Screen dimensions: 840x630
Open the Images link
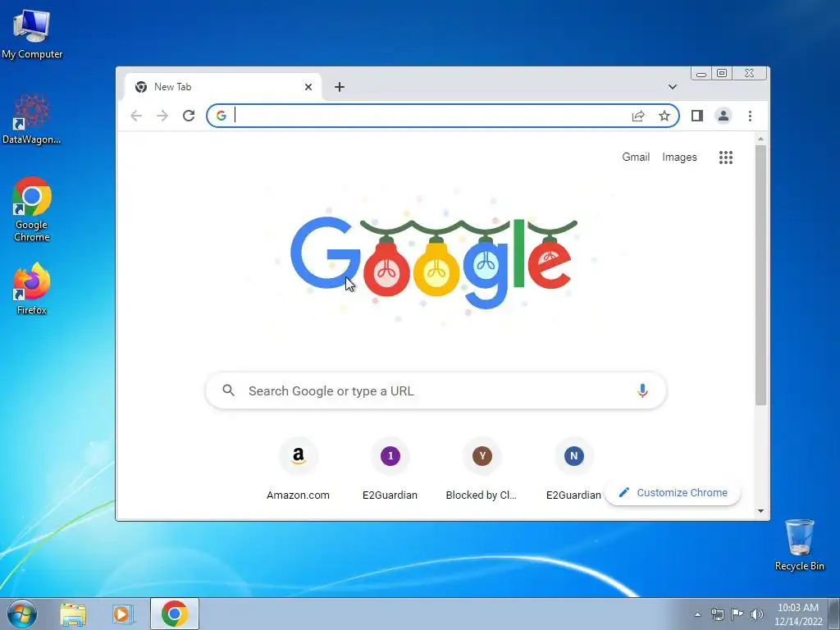[679, 157]
